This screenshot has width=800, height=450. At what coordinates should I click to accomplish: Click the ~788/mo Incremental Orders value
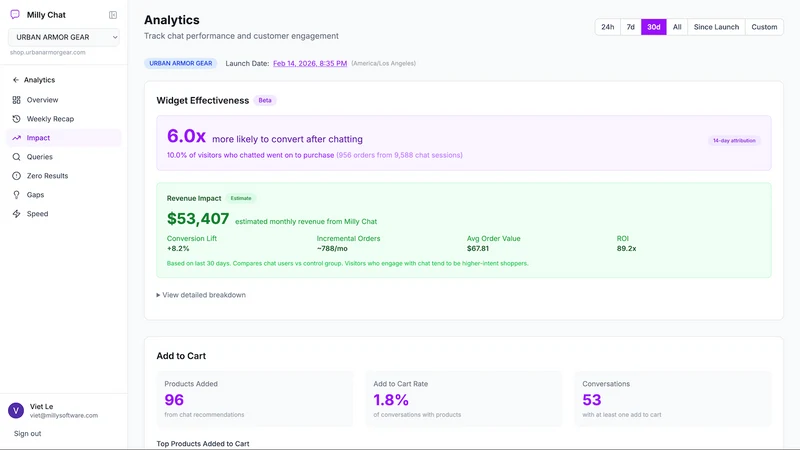(332, 248)
